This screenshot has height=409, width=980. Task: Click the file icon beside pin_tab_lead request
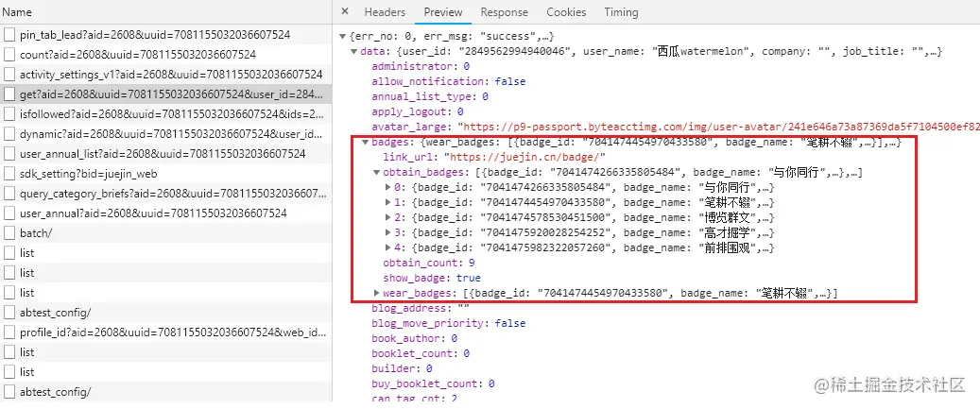[x=9, y=35]
